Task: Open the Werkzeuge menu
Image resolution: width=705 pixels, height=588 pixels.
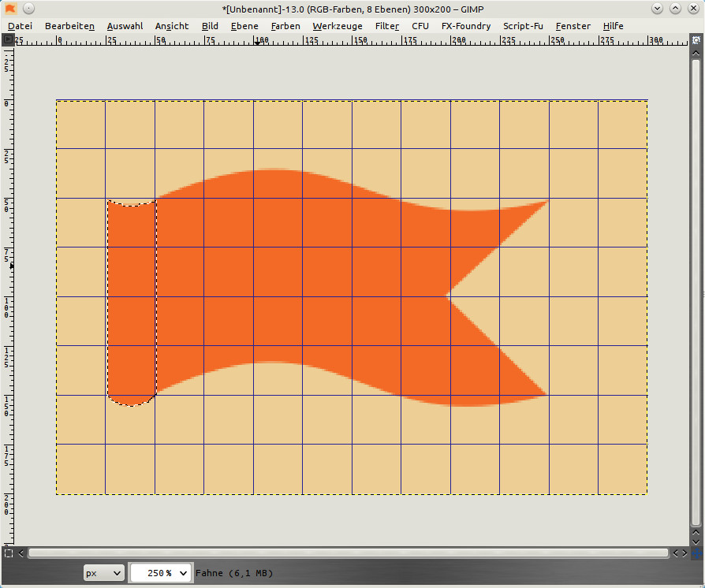Action: (338, 26)
